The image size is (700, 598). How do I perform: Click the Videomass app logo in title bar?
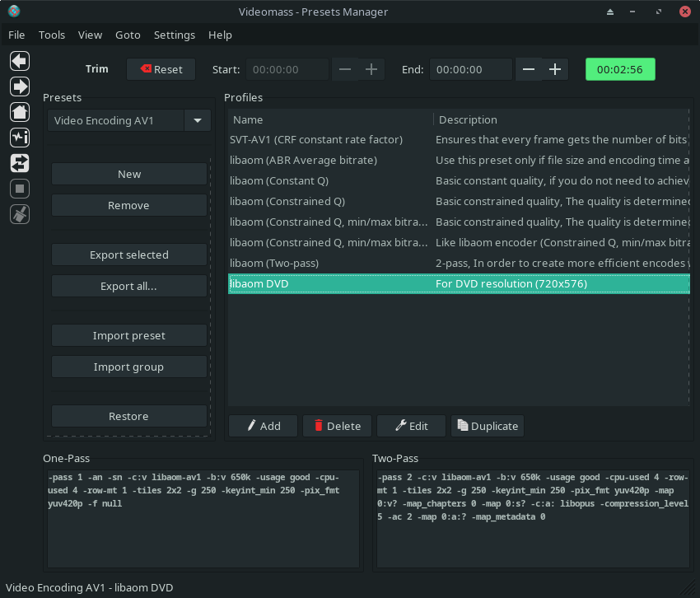click(x=14, y=12)
